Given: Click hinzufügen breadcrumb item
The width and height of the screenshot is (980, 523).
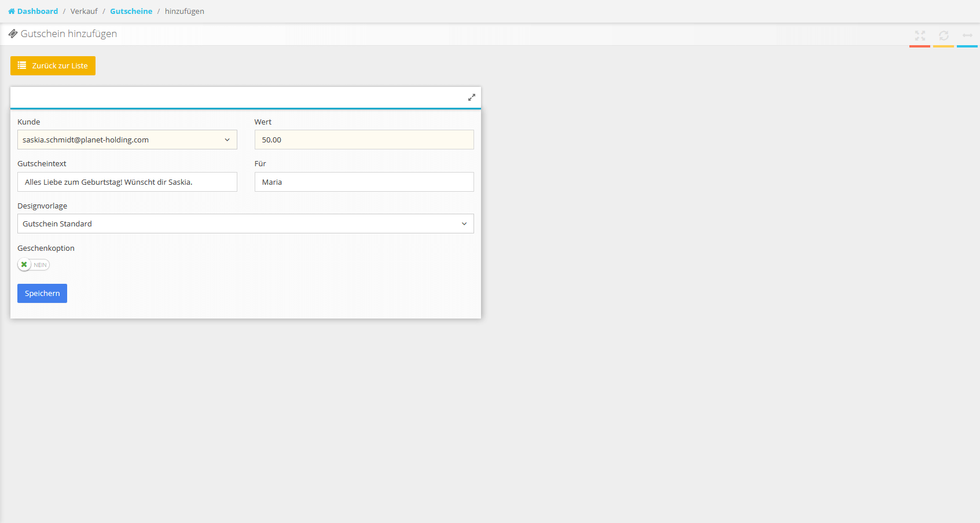Looking at the screenshot, I should pos(184,11).
